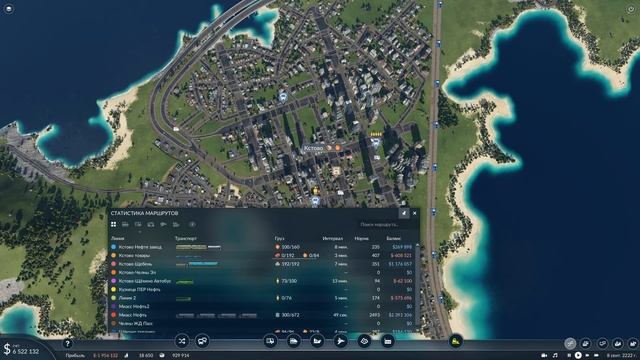Viewport: 640px width, 360px height.
Task: Click yellow color dot of Кузнецк ПЕР Нефть
Action: (114, 289)
